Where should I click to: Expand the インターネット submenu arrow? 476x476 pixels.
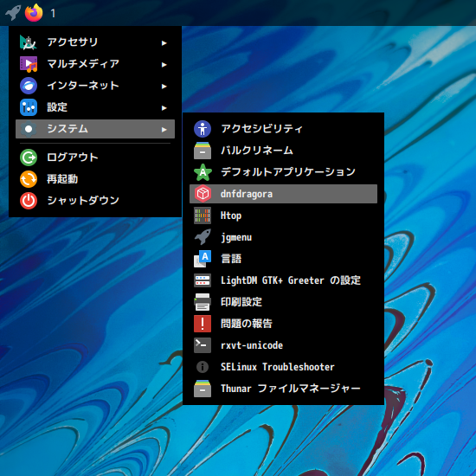(x=164, y=87)
